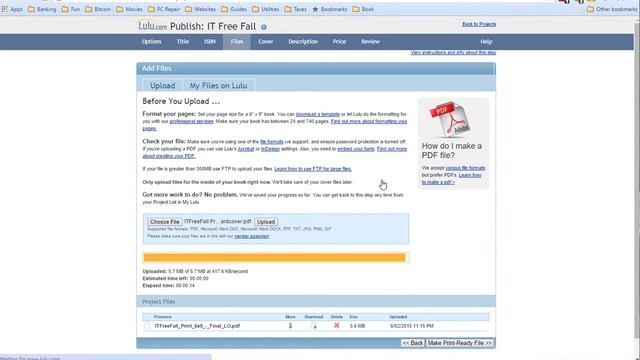Screen dimensions: 640x360
Task: Click the info icon beside IT Free Fall
Action: (264, 27)
